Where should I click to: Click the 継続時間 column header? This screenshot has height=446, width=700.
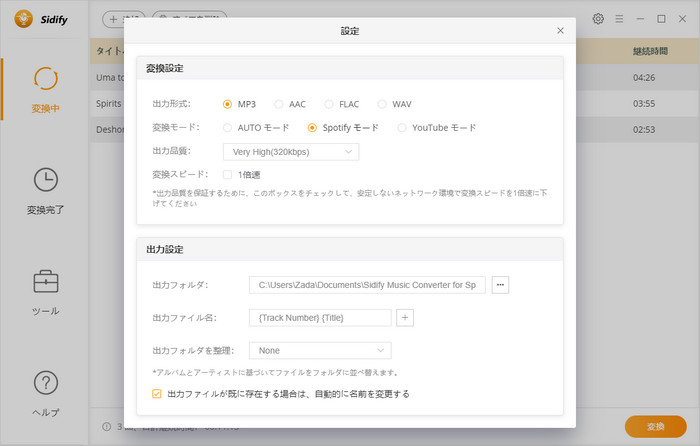[x=650, y=51]
